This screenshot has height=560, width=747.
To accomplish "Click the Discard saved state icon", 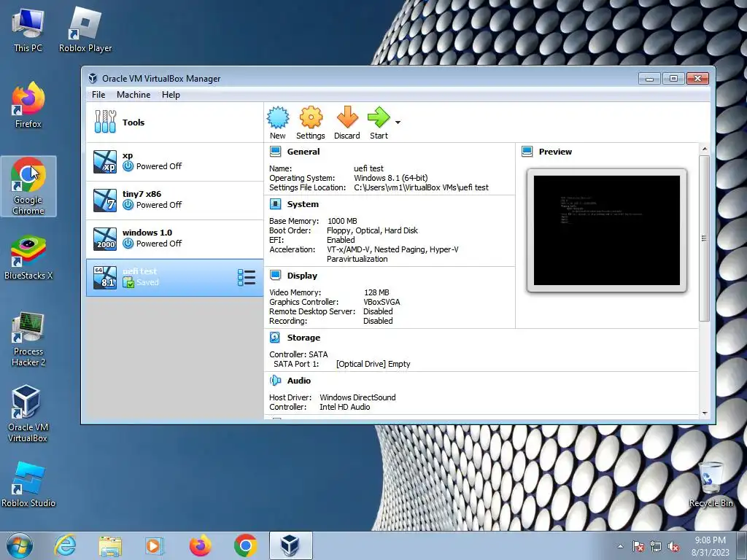I will click(347, 117).
